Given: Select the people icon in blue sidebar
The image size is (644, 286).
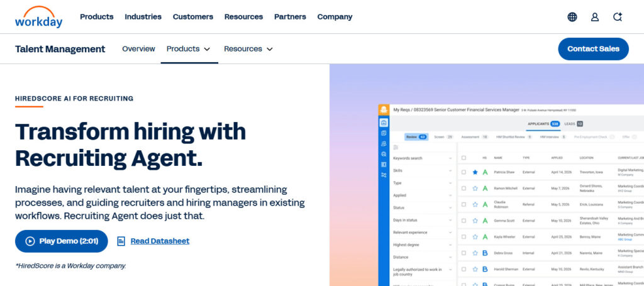Looking at the screenshot, I should [384, 143].
